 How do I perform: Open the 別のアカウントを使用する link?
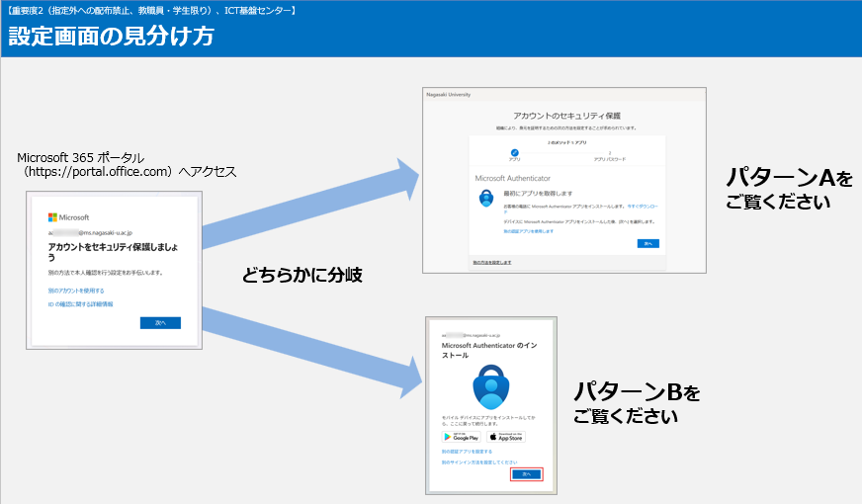pyautogui.click(x=76, y=291)
